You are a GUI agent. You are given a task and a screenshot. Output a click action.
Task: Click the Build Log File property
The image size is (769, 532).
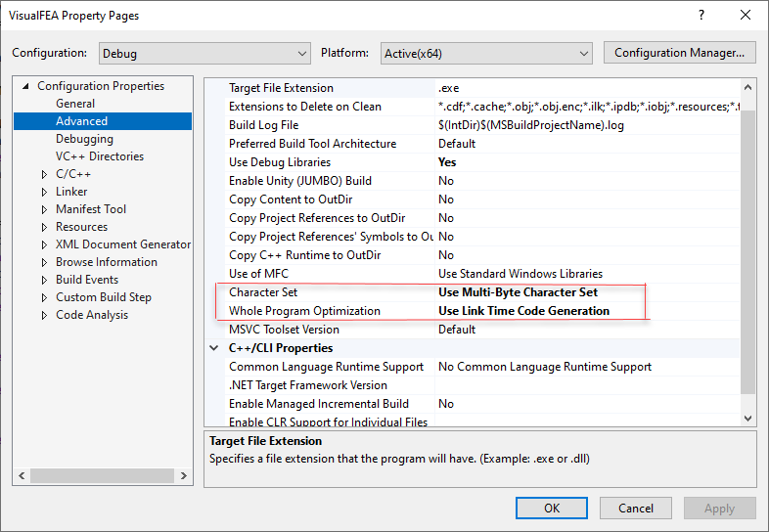tap(263, 125)
